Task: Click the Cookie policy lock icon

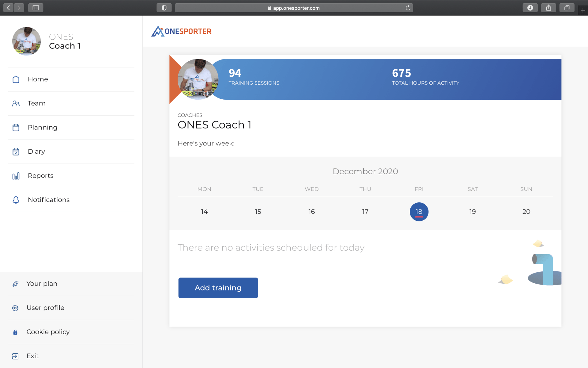Action: 15,332
